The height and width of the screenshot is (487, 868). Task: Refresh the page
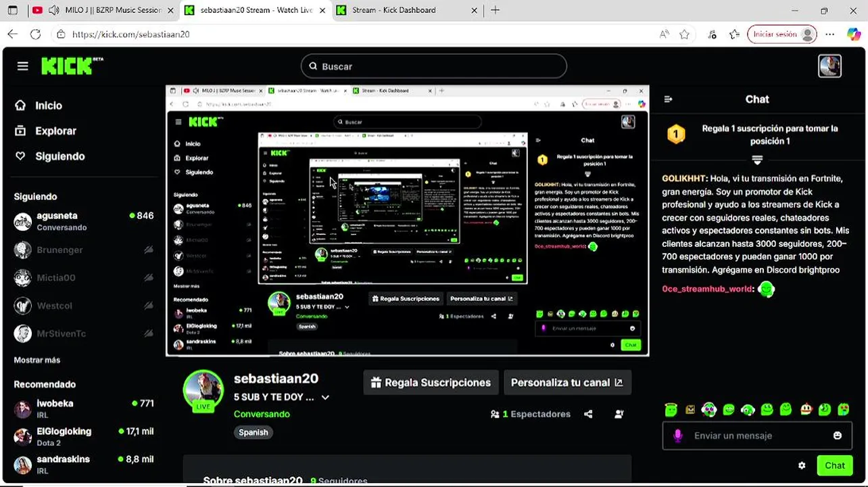(35, 34)
